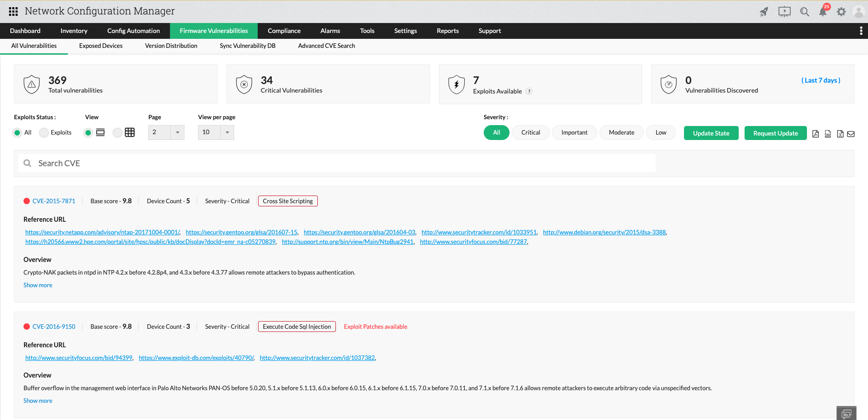Choose the Exploits status radio option

click(43, 132)
